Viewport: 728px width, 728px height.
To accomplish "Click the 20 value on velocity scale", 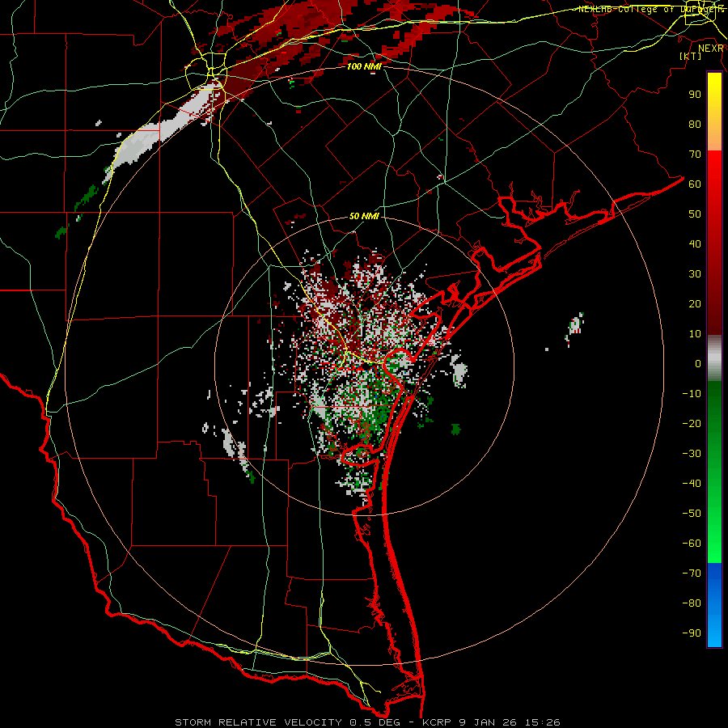I will click(695, 304).
